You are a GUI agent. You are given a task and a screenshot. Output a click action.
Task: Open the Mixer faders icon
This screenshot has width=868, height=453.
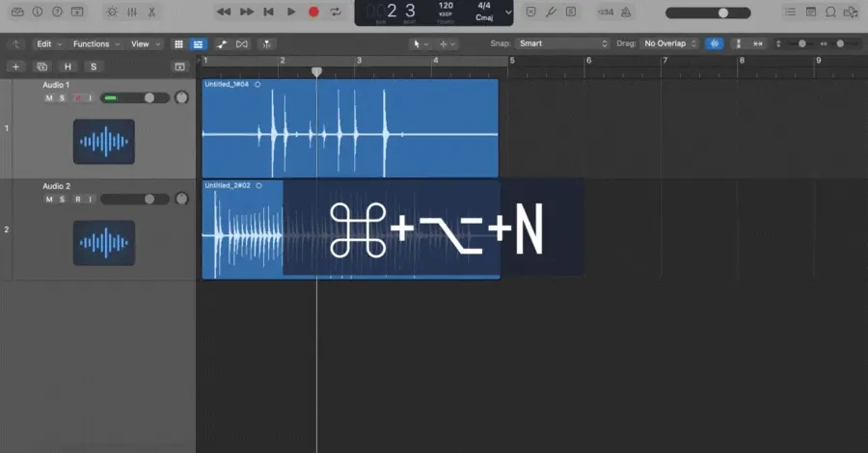click(x=132, y=12)
